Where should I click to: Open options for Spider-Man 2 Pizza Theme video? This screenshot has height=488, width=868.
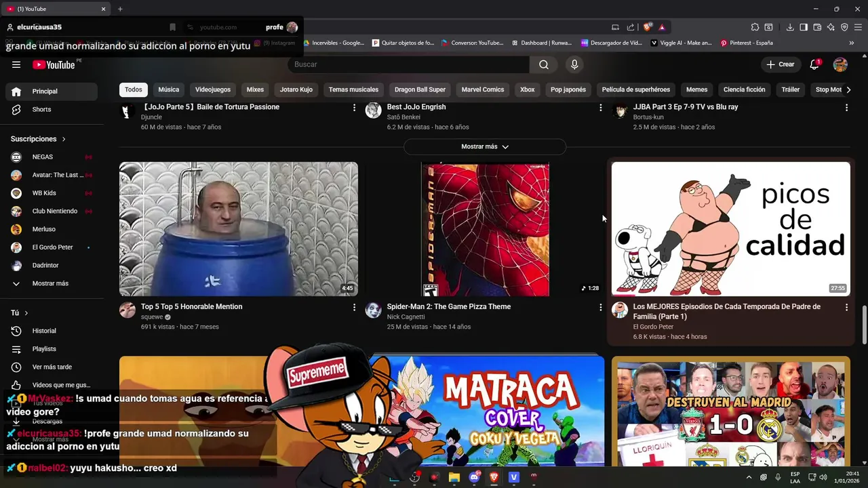600,307
